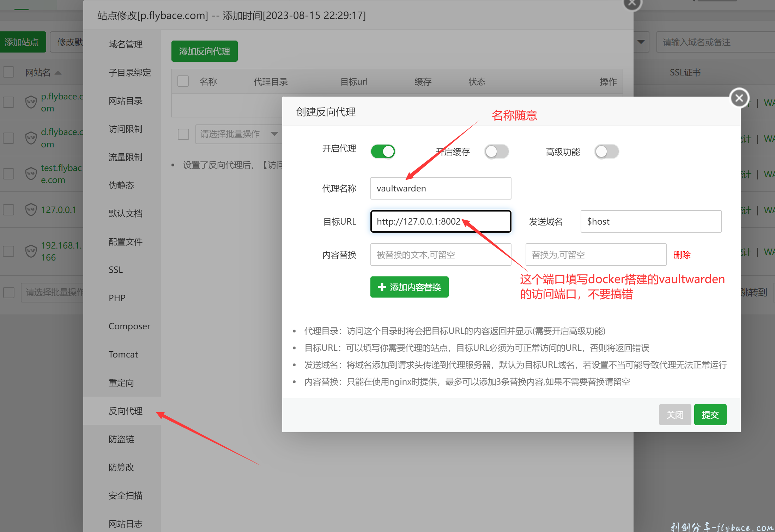Click sort arrow next to 网站名 column
Screen dimensions: 775x532
click(x=58, y=73)
